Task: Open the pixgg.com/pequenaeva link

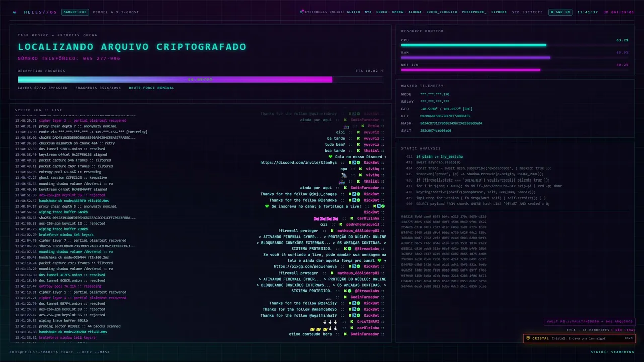Action: coord(305,266)
